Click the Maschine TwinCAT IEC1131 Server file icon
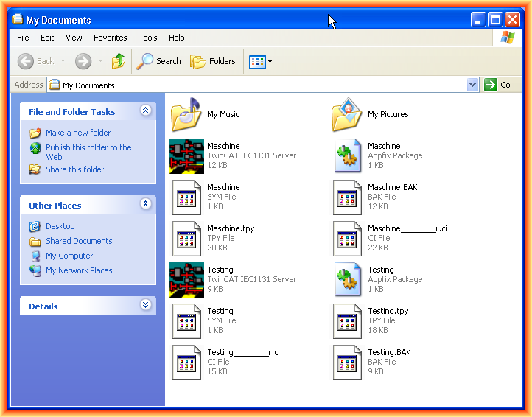Image resolution: width=532 pixels, height=417 pixels. 186,156
